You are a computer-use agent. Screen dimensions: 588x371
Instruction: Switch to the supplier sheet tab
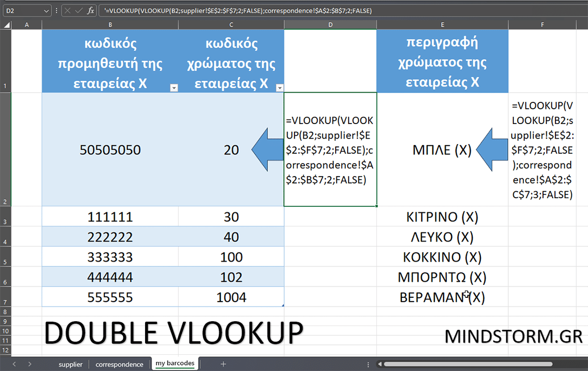coord(70,365)
